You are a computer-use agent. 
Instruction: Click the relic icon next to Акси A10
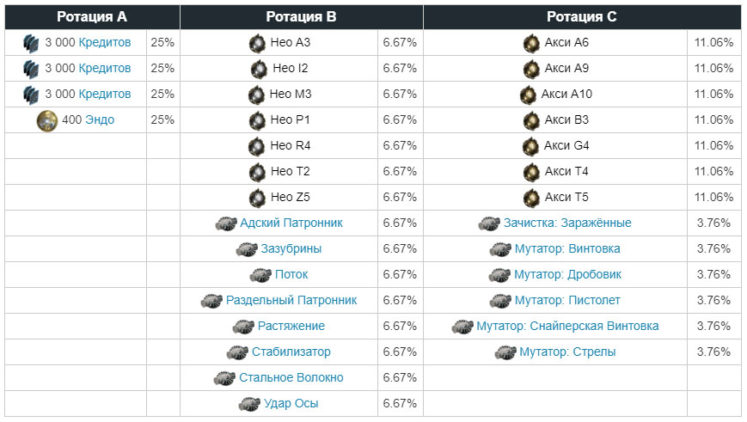click(x=528, y=95)
